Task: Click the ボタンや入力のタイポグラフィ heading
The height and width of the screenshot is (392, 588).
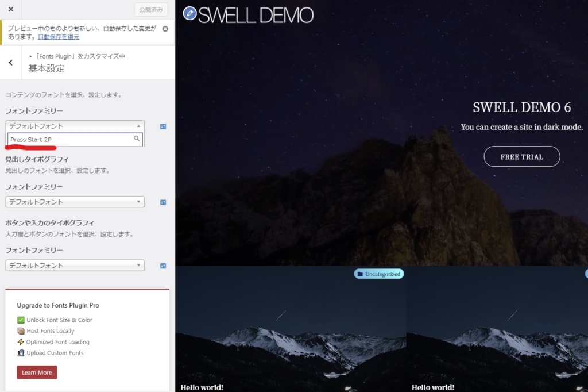Action: [49, 222]
